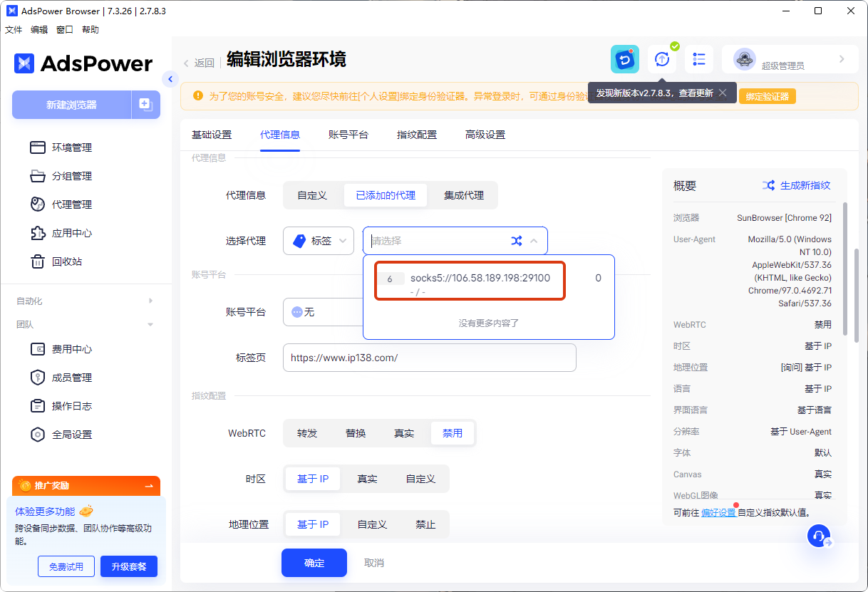Click the 超级管理员 avatar icon

(745, 59)
